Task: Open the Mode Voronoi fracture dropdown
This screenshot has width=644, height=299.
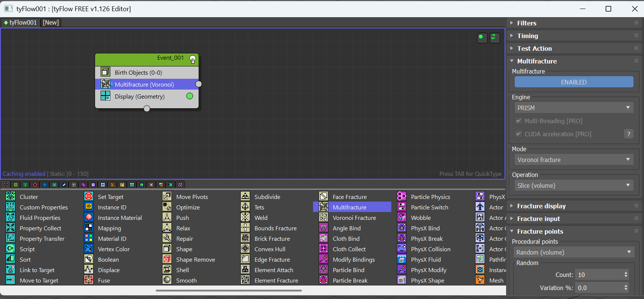Action: 574,160
